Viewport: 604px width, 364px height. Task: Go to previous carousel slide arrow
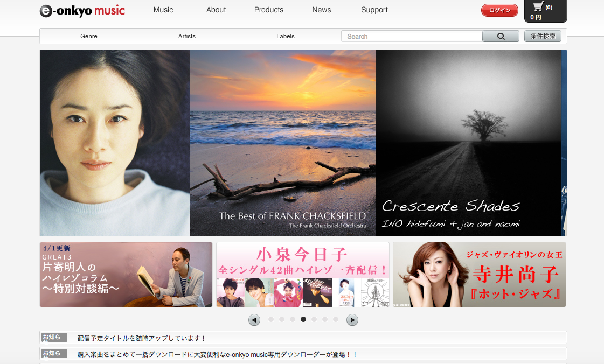click(x=254, y=320)
